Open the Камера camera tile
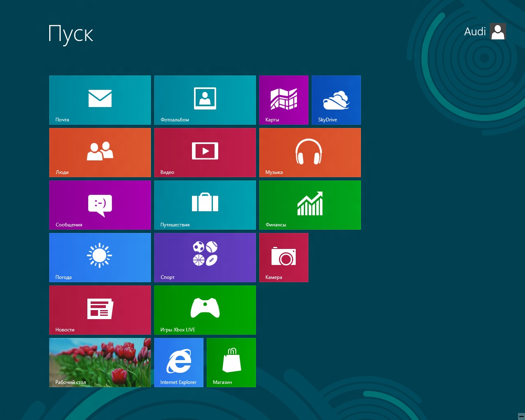Viewport: 525px width, 420px height. (x=284, y=258)
